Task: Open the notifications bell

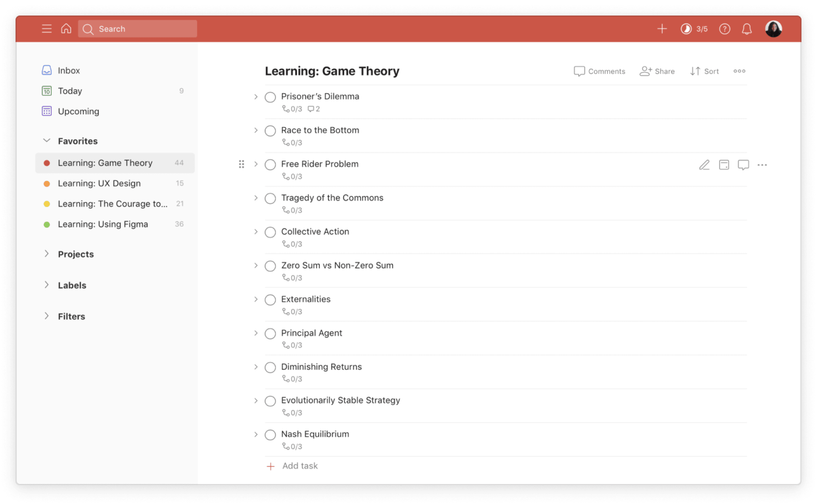Action: point(746,29)
